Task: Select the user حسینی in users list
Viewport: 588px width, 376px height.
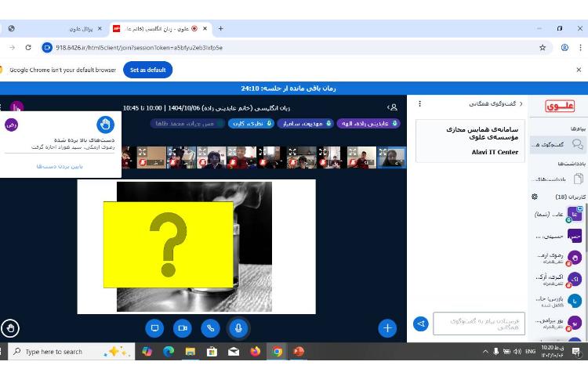Action: 558,236
